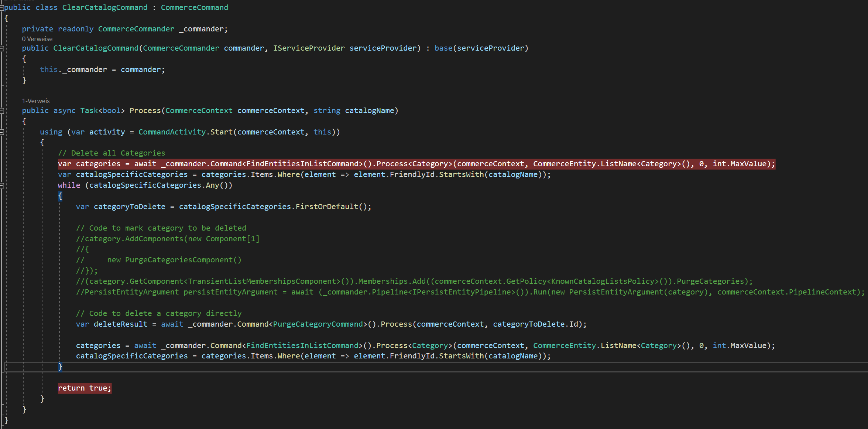Click the 'using' keyword before var activity

pos(51,132)
